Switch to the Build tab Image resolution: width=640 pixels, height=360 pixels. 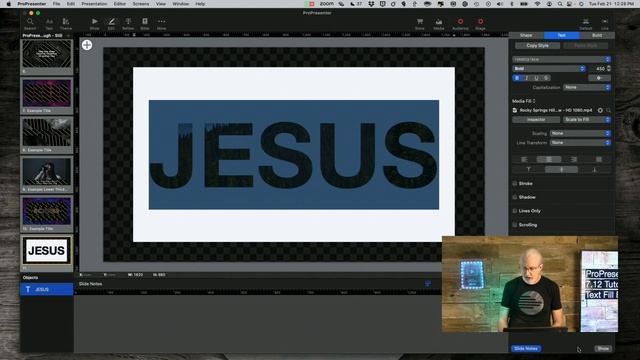click(597, 36)
